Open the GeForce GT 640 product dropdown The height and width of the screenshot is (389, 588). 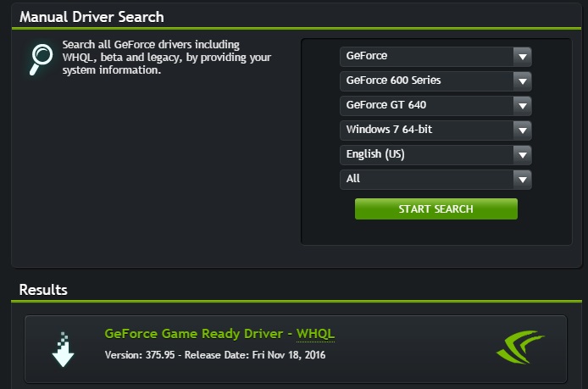click(x=435, y=105)
